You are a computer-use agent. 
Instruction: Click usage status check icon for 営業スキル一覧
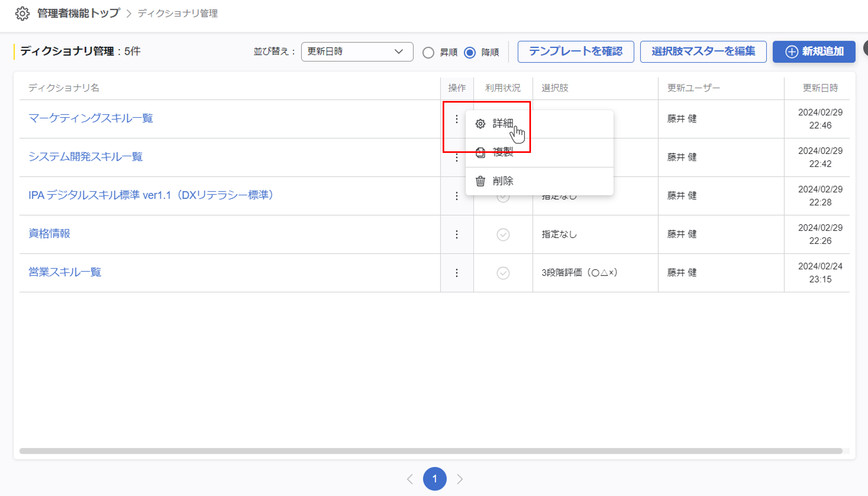pyautogui.click(x=503, y=273)
